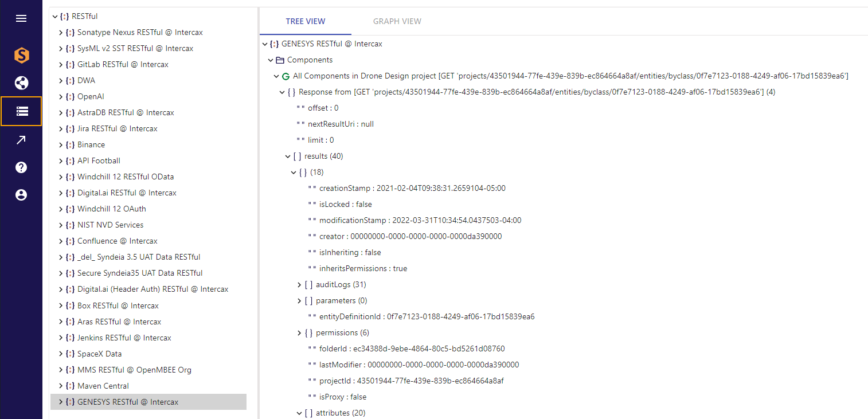This screenshot has height=419, width=868.
Task: Collapse the Components folder
Action: click(271, 60)
